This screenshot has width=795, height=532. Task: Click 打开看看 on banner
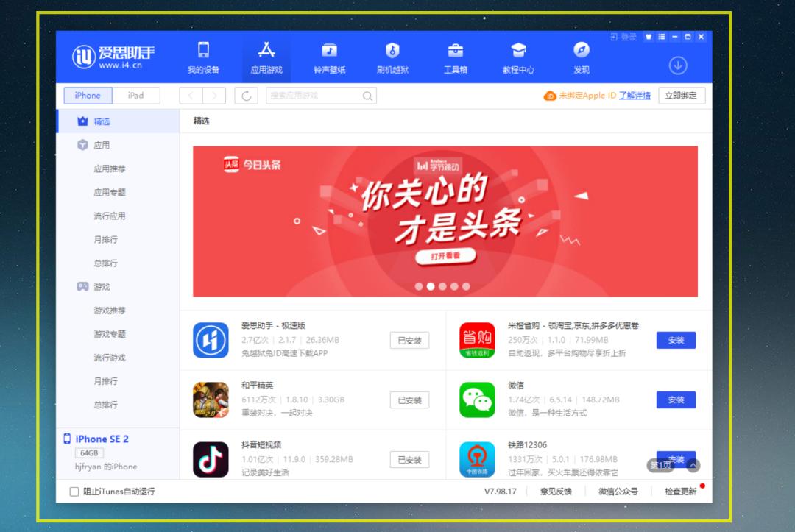(445, 256)
